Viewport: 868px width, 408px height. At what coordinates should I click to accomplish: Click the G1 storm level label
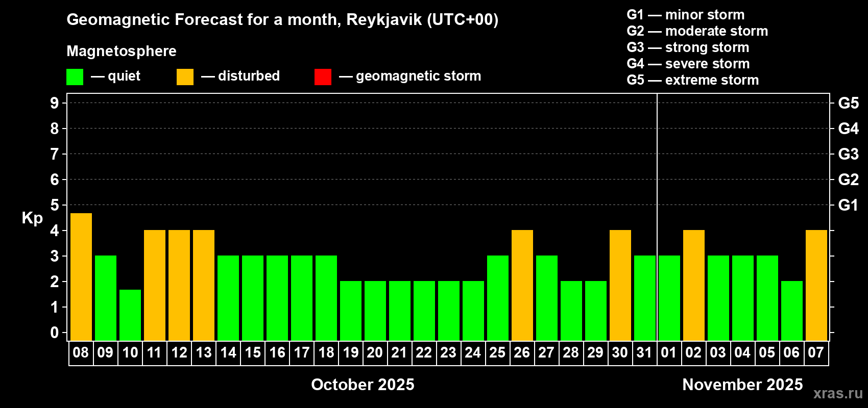point(849,205)
